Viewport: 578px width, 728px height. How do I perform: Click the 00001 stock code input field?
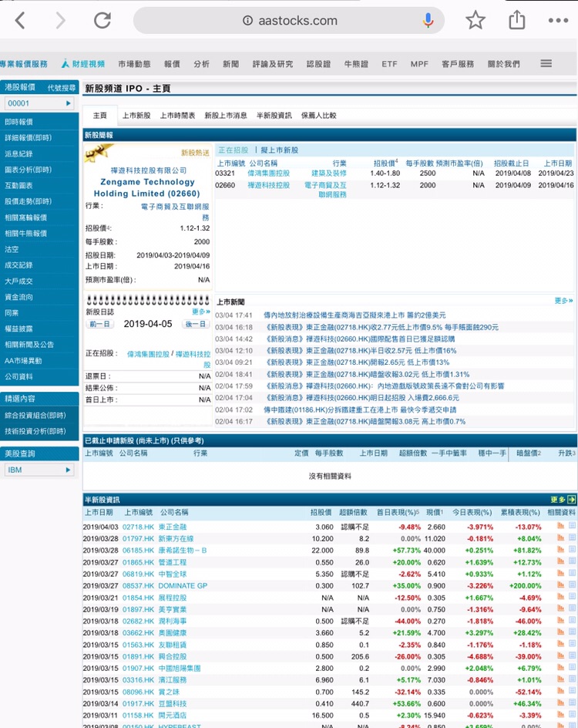pyautogui.click(x=39, y=103)
